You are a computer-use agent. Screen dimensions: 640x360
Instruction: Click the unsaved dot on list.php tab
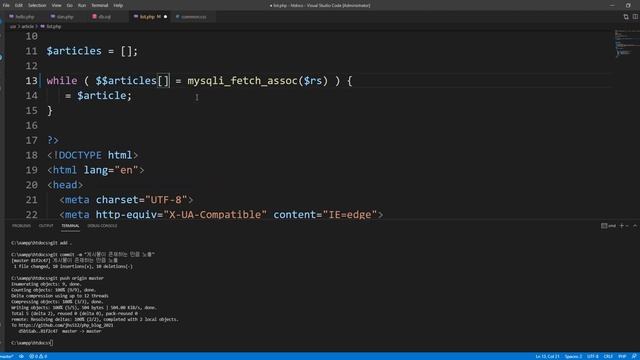point(165,17)
